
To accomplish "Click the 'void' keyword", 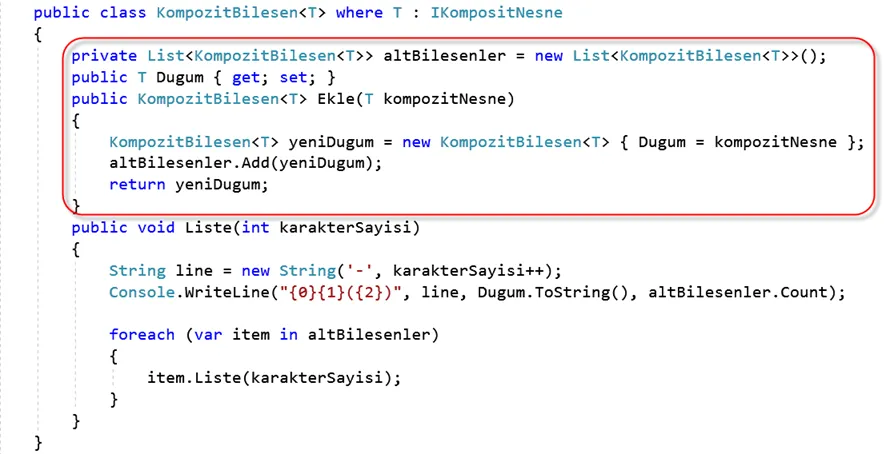I will click(156, 228).
